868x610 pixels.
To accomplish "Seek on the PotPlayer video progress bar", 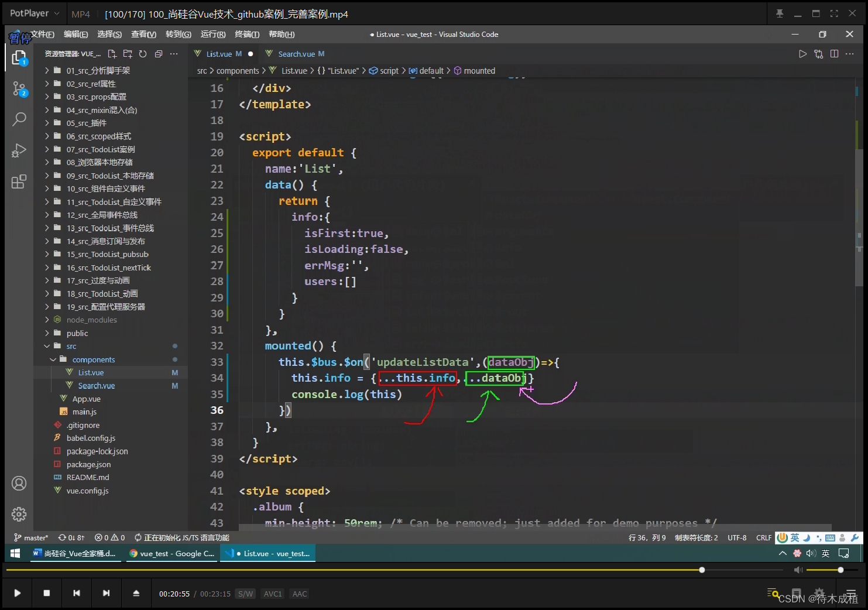I will pyautogui.click(x=394, y=570).
